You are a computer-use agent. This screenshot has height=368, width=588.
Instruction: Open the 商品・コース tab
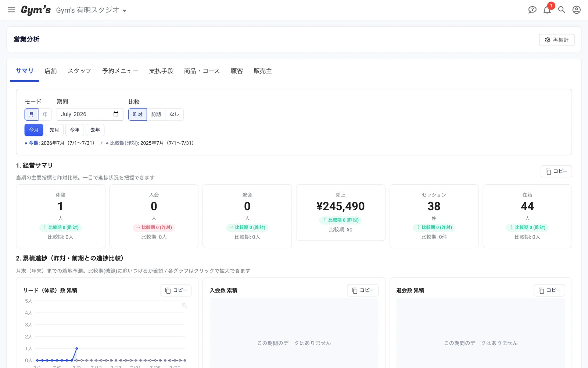202,71
